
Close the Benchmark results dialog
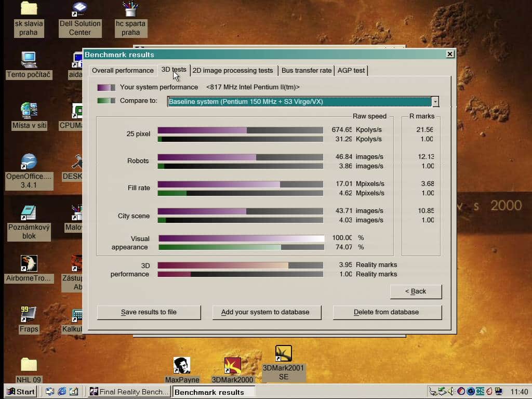tap(449, 54)
